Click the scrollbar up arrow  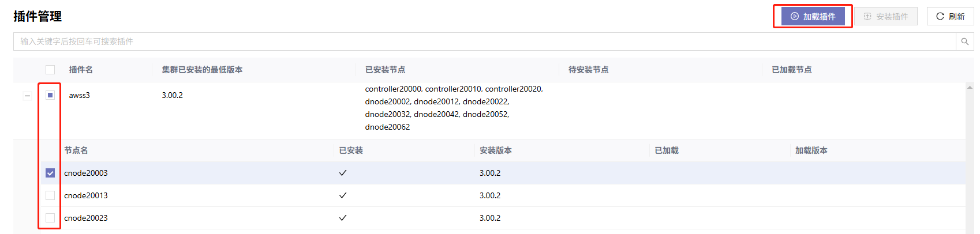tap(970, 88)
